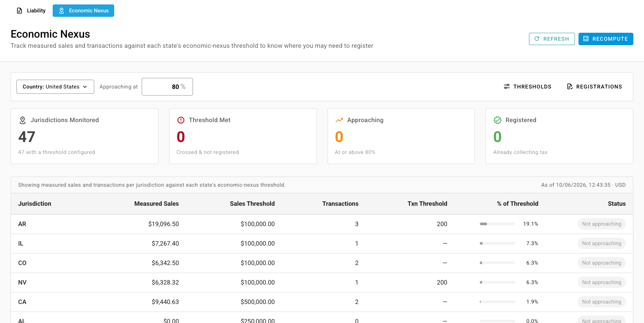Click the Crossed & not registered caption
644x323 pixels.
tap(208, 152)
